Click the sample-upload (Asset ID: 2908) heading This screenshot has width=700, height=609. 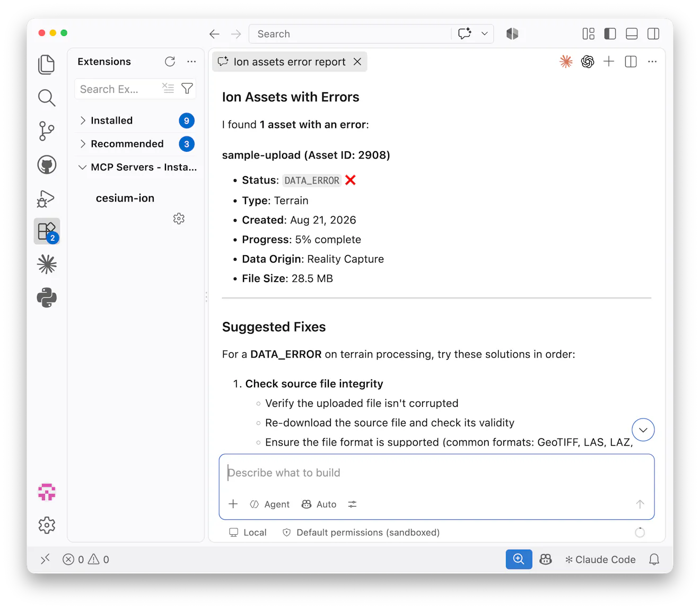(x=306, y=155)
